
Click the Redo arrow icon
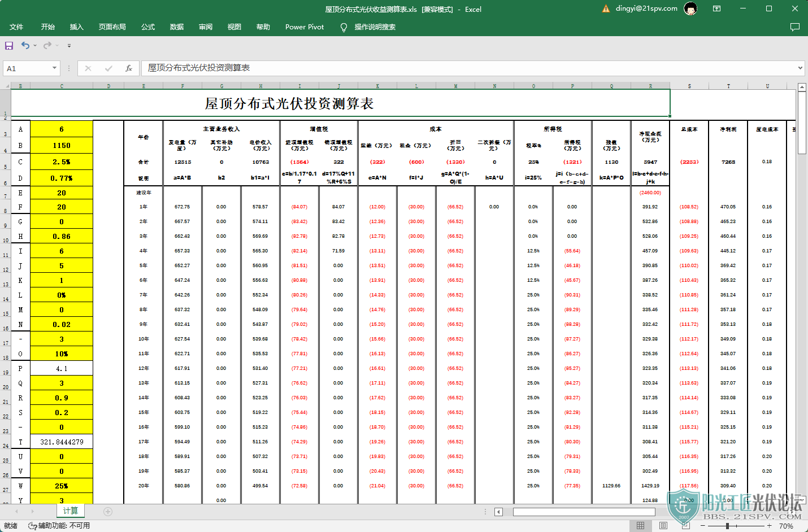(x=47, y=45)
